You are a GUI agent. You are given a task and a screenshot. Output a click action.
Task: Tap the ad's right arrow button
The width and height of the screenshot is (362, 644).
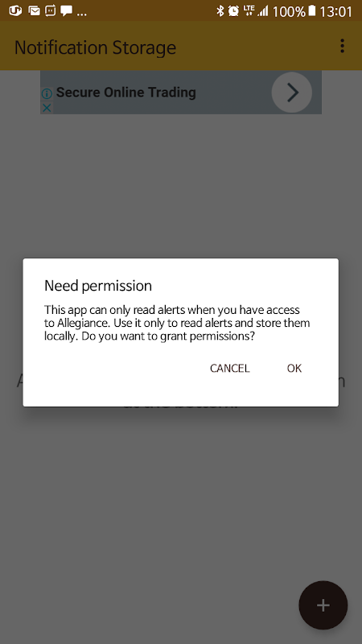[x=292, y=93]
